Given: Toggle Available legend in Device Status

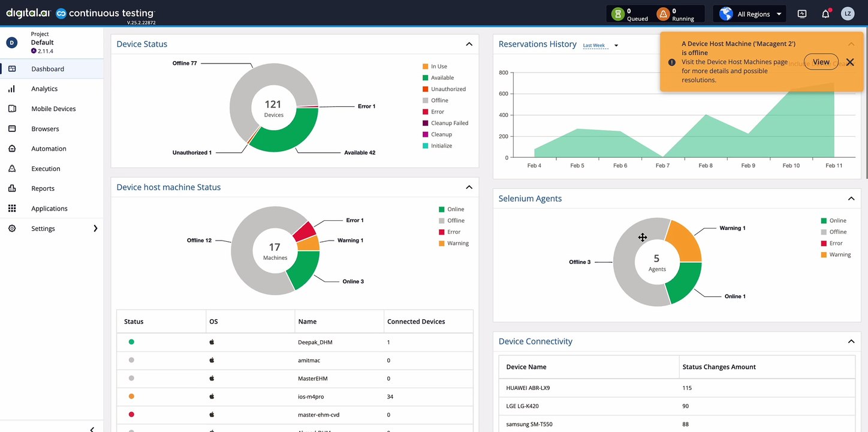Looking at the screenshot, I should pyautogui.click(x=438, y=78).
